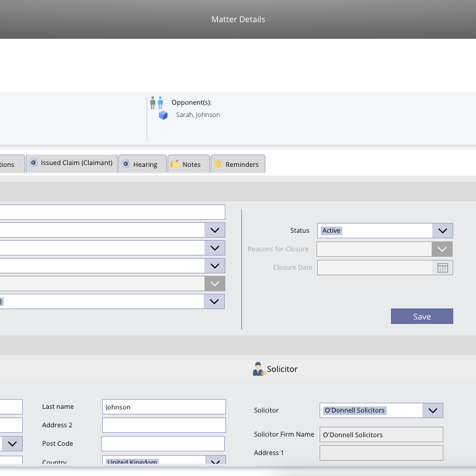
Task: Open the second dropdown arrow in the left form
Action: click(215, 248)
